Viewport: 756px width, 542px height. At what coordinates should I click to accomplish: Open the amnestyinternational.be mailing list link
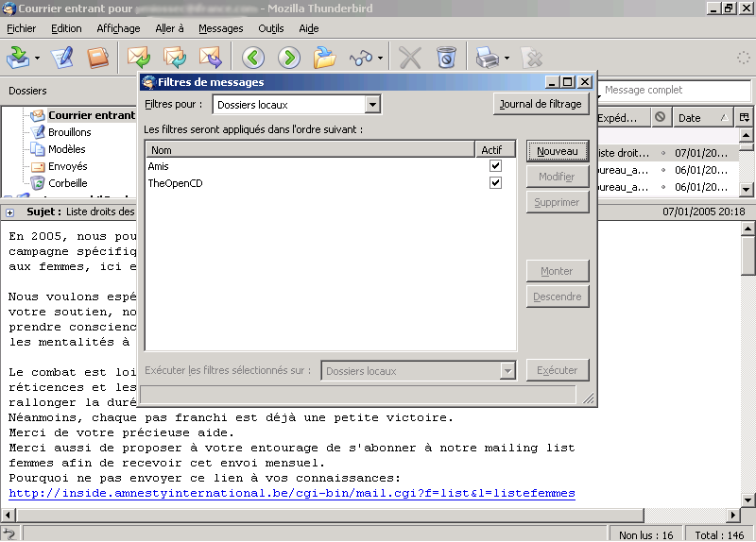click(292, 493)
